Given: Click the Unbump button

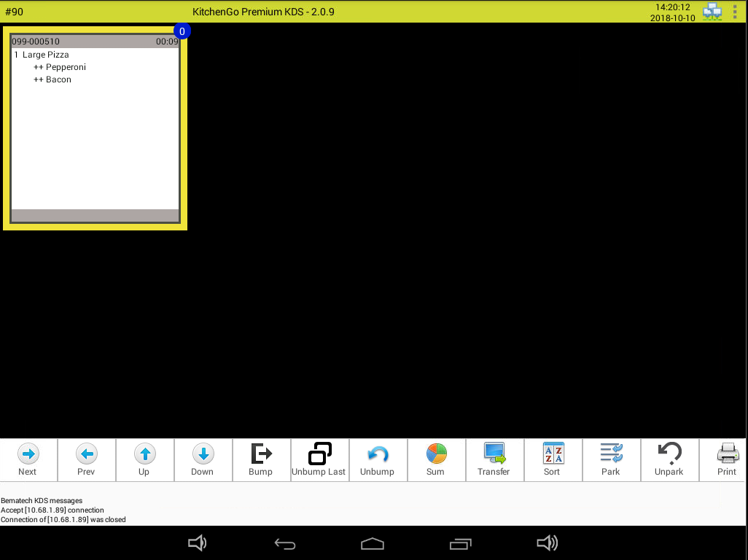Looking at the screenshot, I should click(x=377, y=459).
